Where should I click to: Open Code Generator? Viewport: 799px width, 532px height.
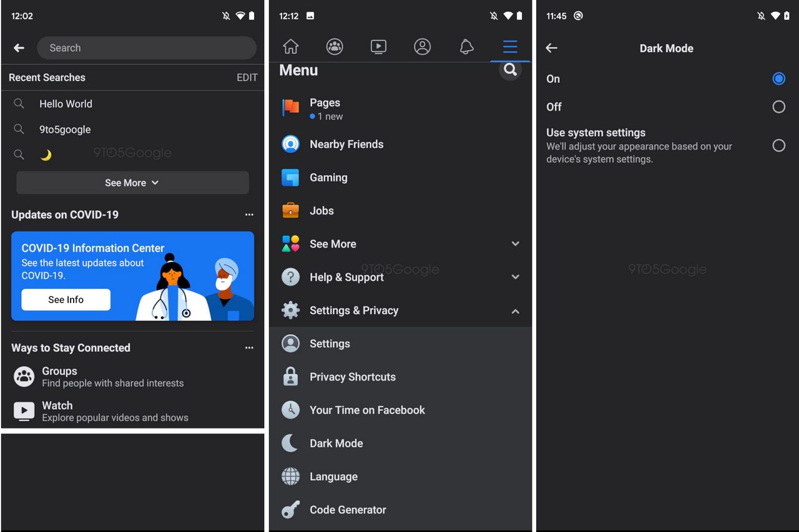point(348,510)
